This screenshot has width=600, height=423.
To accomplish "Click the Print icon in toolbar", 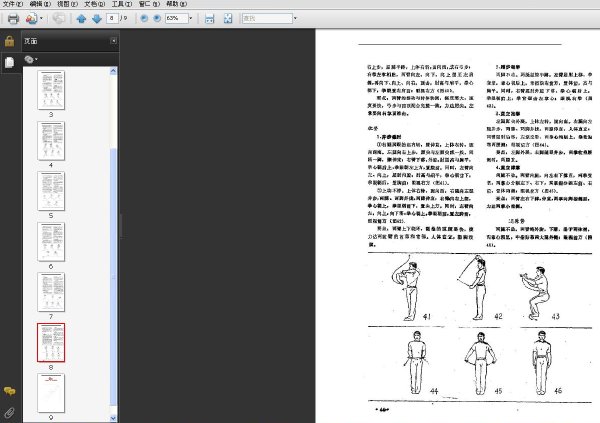I will tap(13, 18).
